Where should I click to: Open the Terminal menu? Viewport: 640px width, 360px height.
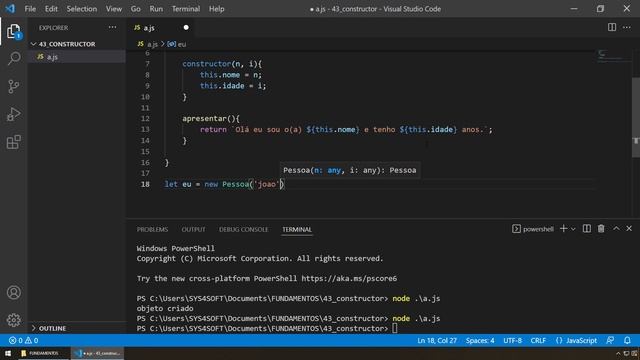(186, 9)
